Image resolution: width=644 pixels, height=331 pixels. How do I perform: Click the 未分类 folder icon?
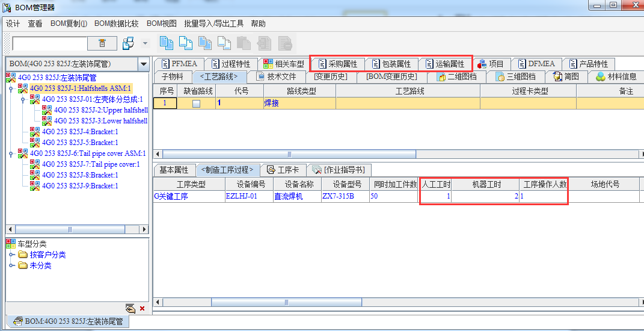23,265
